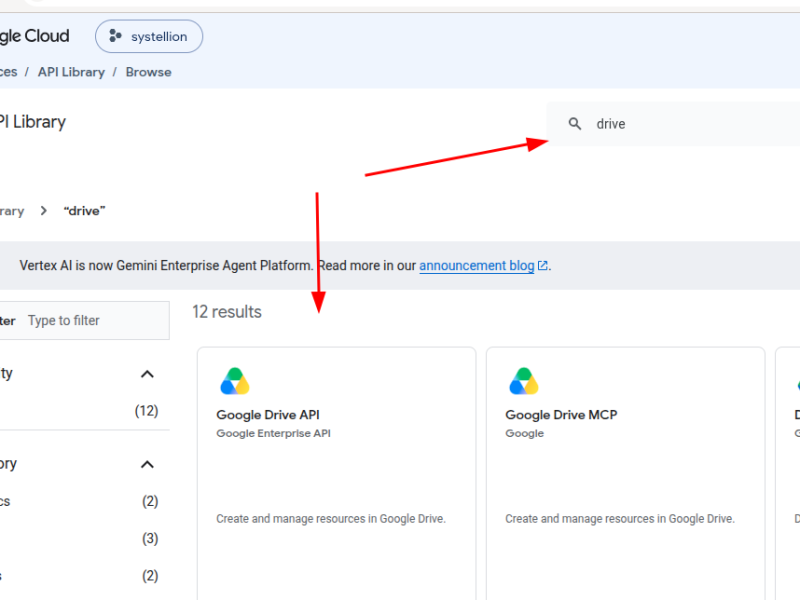
Task: Collapse the filter section showing (12)
Action: 147,374
